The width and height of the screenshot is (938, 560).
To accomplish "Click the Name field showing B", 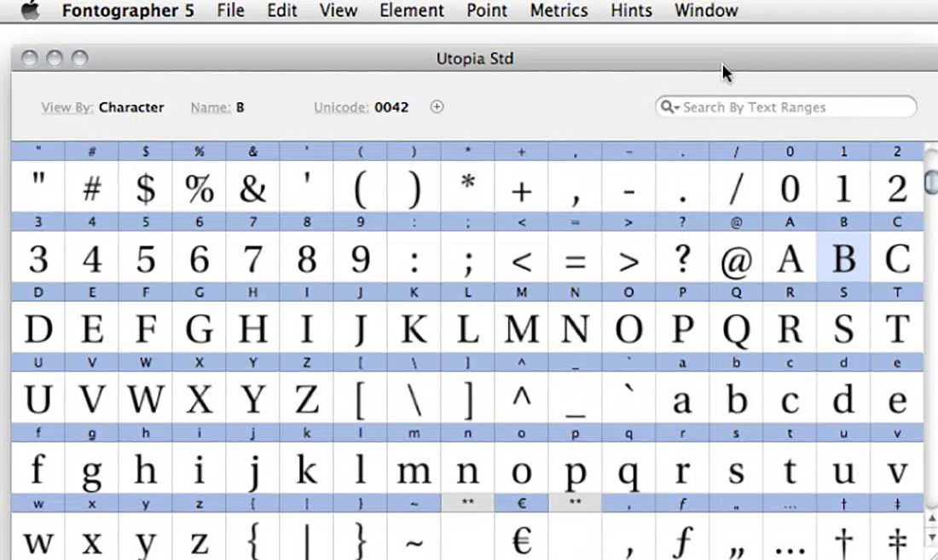I will point(240,107).
